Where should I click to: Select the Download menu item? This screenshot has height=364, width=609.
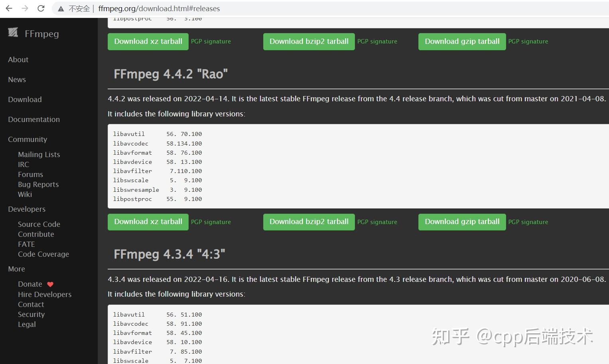point(24,99)
